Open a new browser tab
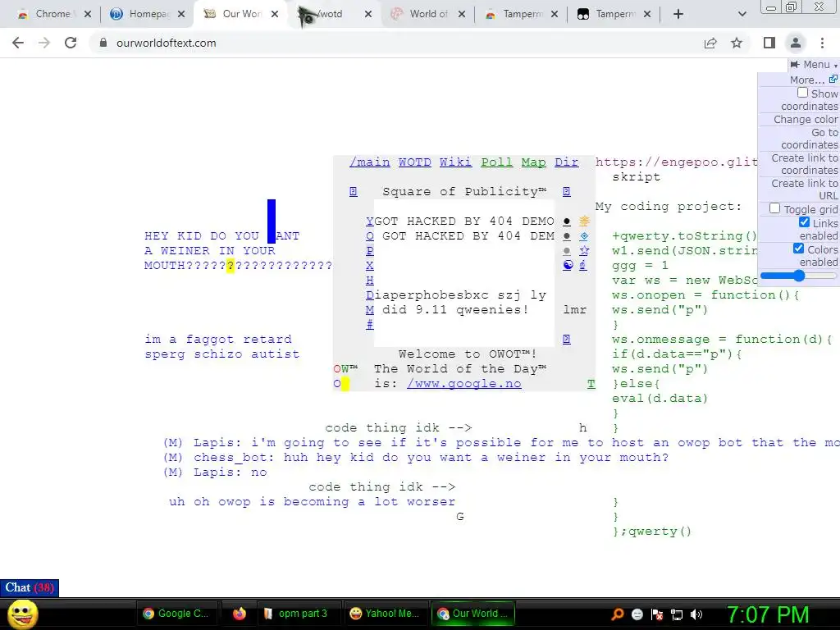The width and height of the screenshot is (840, 630). [x=678, y=14]
